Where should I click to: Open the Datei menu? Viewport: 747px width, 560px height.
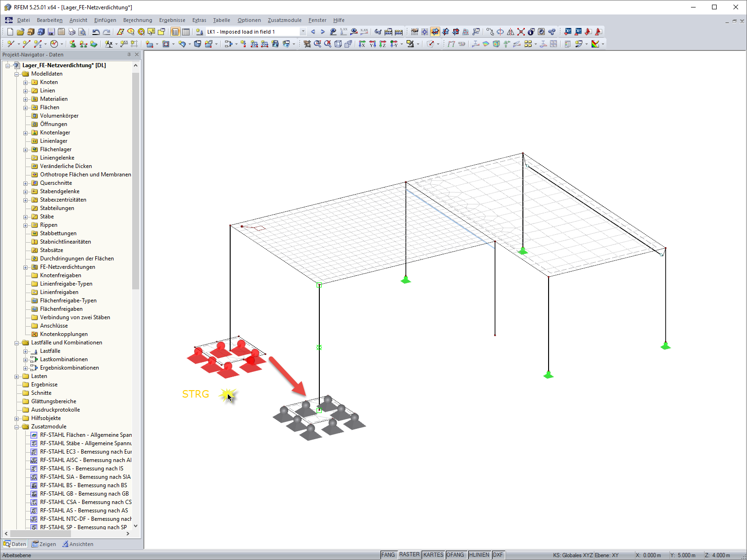coord(23,20)
